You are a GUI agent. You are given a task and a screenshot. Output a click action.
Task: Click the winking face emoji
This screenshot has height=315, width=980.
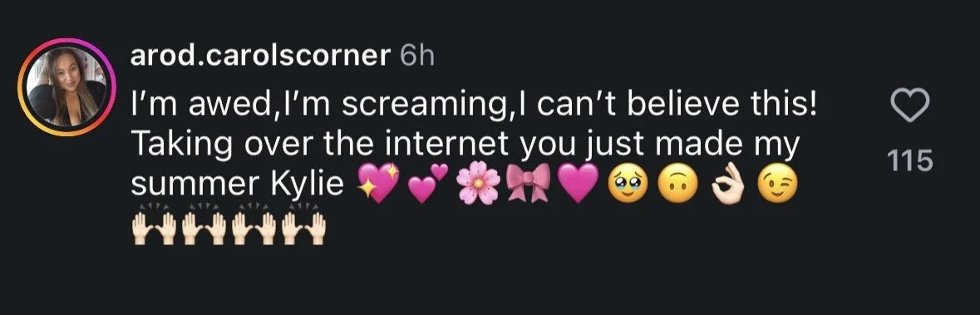click(777, 185)
